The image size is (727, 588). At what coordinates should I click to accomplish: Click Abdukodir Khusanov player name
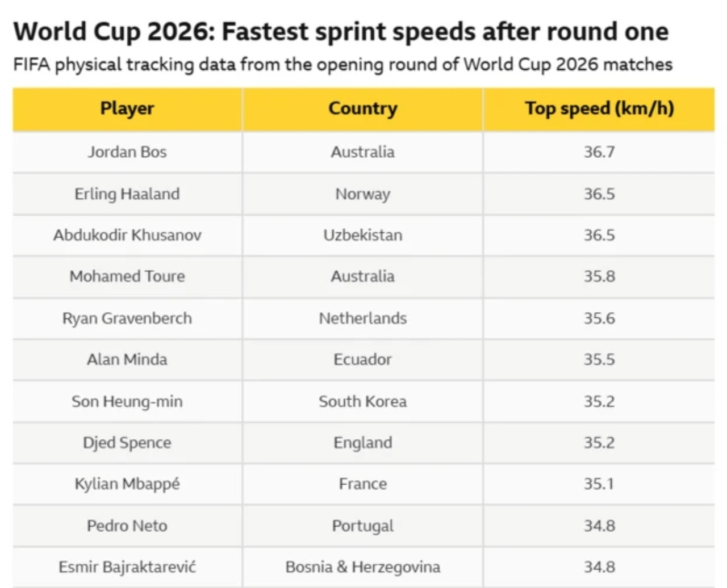tap(127, 235)
